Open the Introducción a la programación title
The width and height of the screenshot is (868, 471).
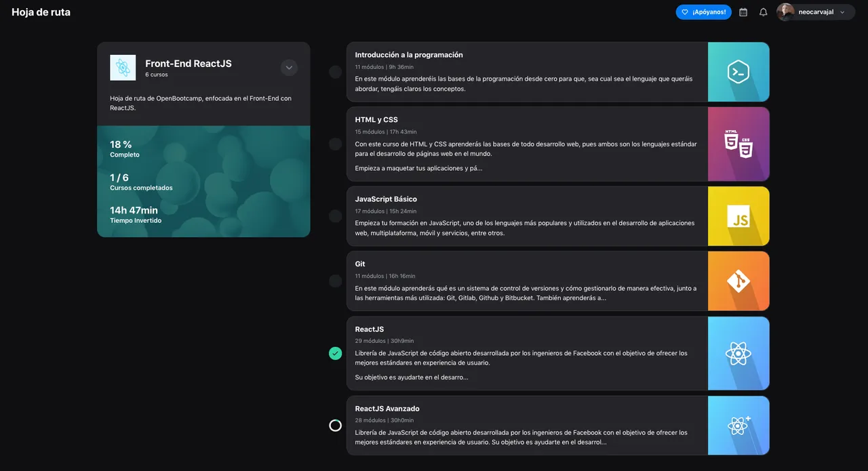[x=409, y=55]
